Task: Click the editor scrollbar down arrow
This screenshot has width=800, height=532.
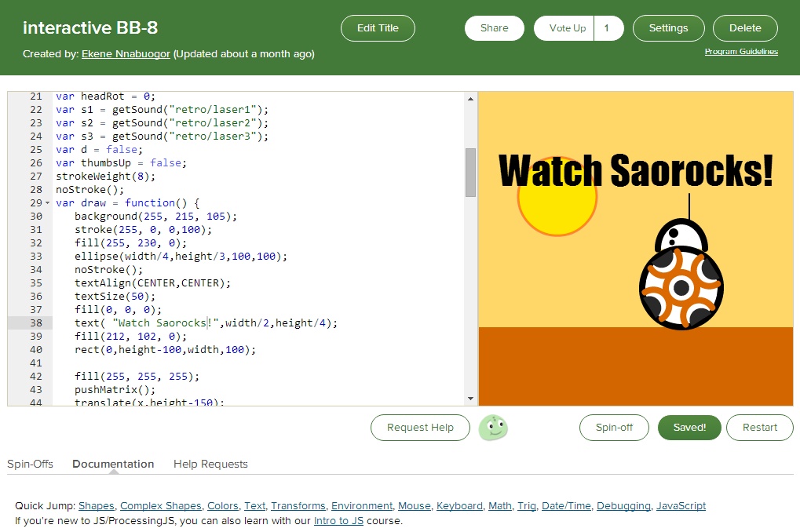Action: tap(470, 399)
